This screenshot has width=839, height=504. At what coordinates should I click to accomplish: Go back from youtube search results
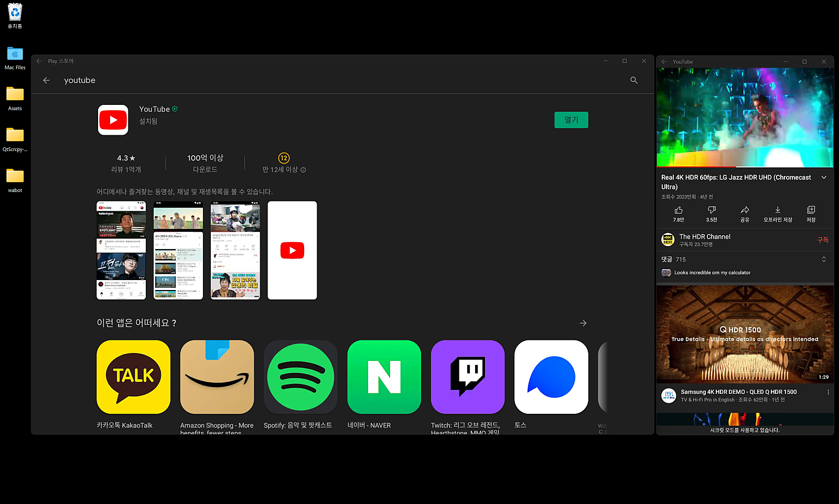46,80
